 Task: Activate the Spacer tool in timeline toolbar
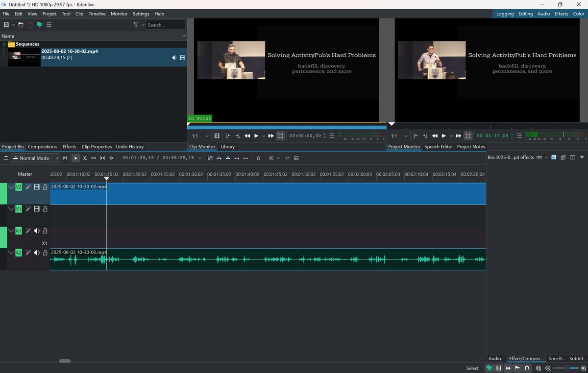click(94, 158)
